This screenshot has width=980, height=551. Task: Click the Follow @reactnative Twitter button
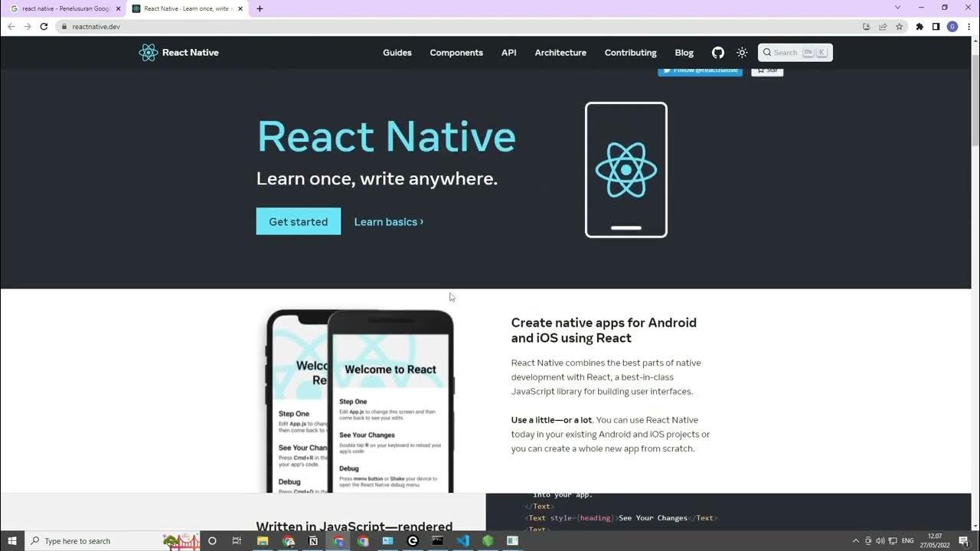tap(700, 71)
